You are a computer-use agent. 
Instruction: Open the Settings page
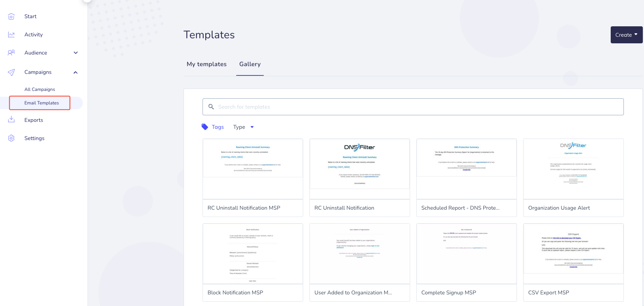point(34,138)
